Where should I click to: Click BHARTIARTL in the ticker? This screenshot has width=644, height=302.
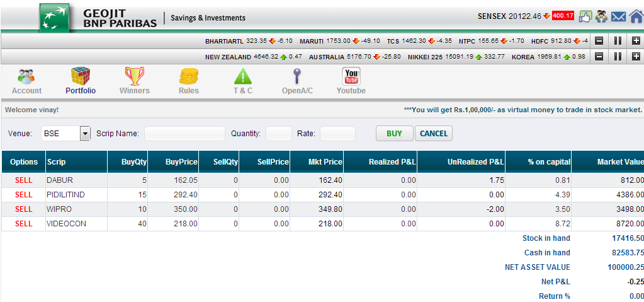pos(225,41)
